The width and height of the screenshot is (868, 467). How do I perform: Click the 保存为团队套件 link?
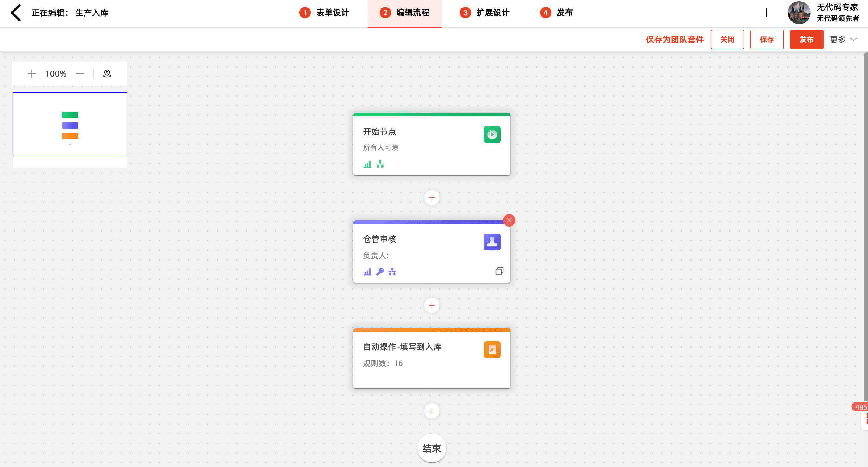point(674,40)
